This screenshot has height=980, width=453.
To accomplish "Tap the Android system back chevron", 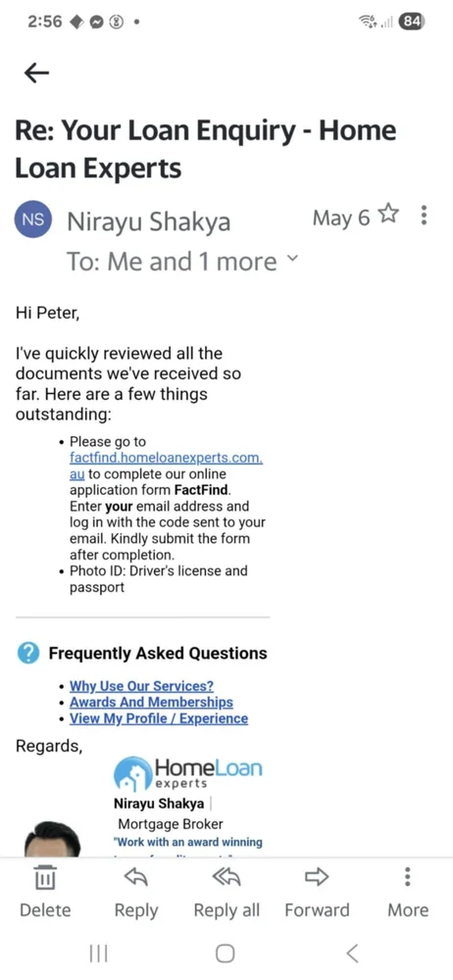I will [x=352, y=954].
